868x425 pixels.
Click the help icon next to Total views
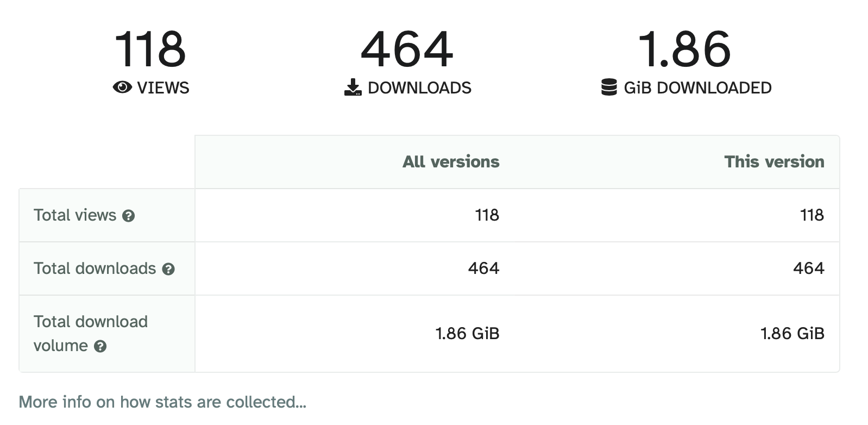click(x=129, y=216)
